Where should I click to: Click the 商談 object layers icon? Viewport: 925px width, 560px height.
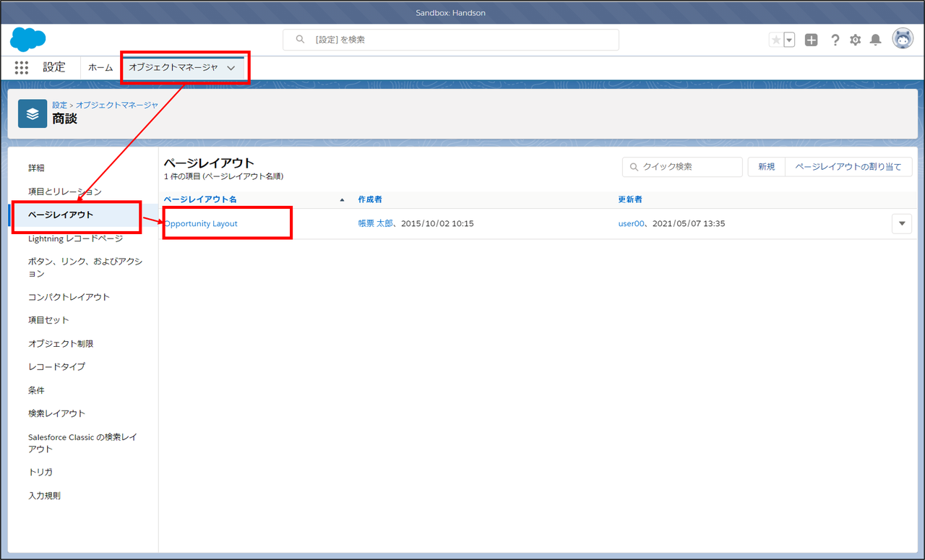[33, 113]
